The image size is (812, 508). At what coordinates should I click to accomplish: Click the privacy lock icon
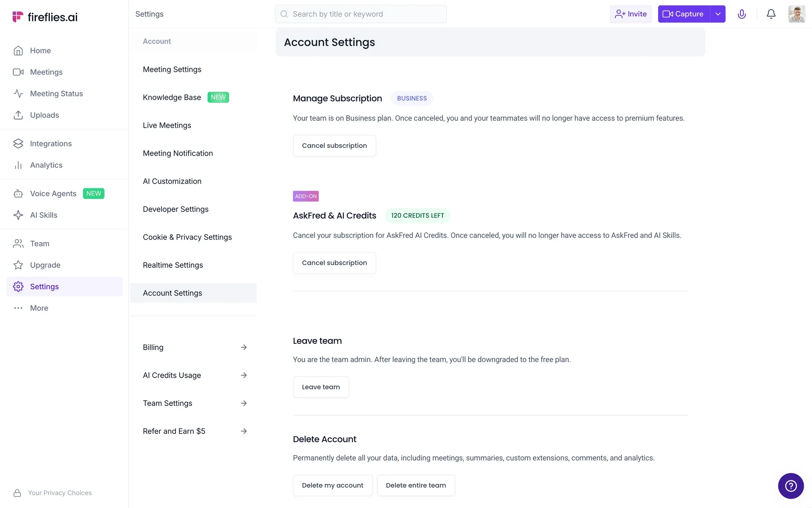(x=17, y=493)
